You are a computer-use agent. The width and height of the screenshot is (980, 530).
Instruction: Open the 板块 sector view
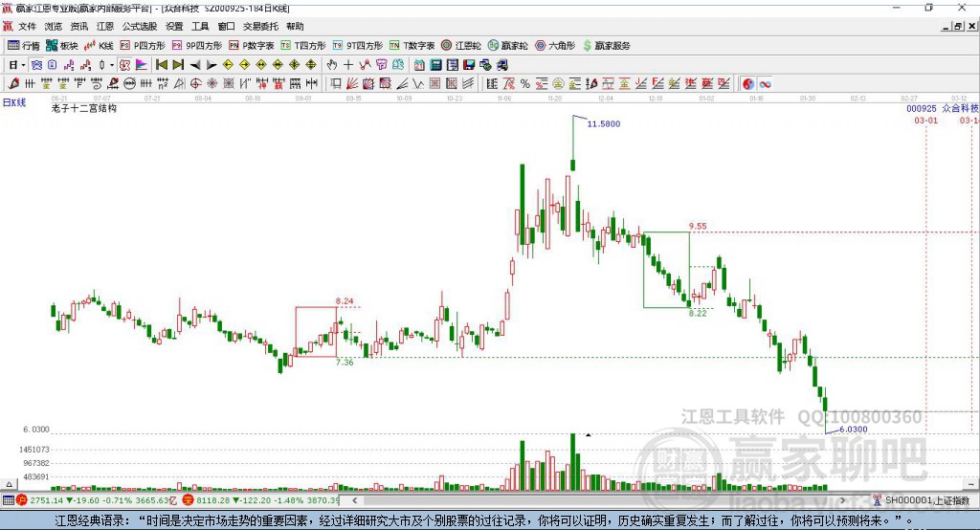[62, 46]
